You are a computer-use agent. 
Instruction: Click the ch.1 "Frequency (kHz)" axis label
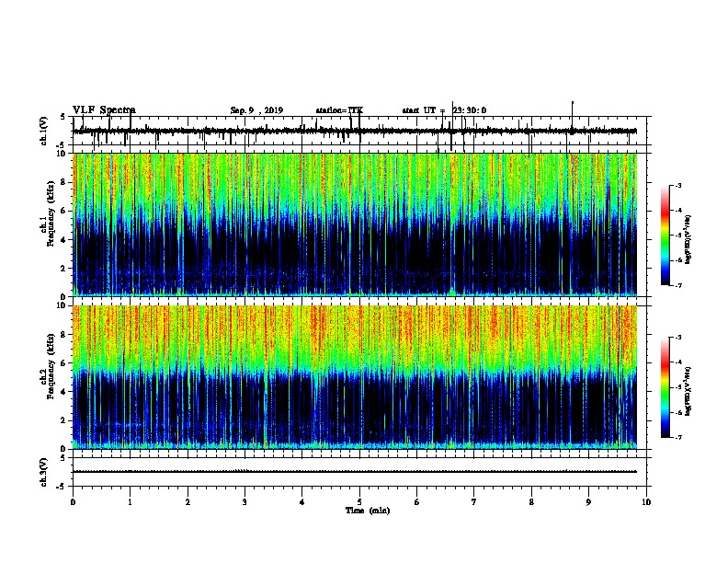tap(51, 214)
